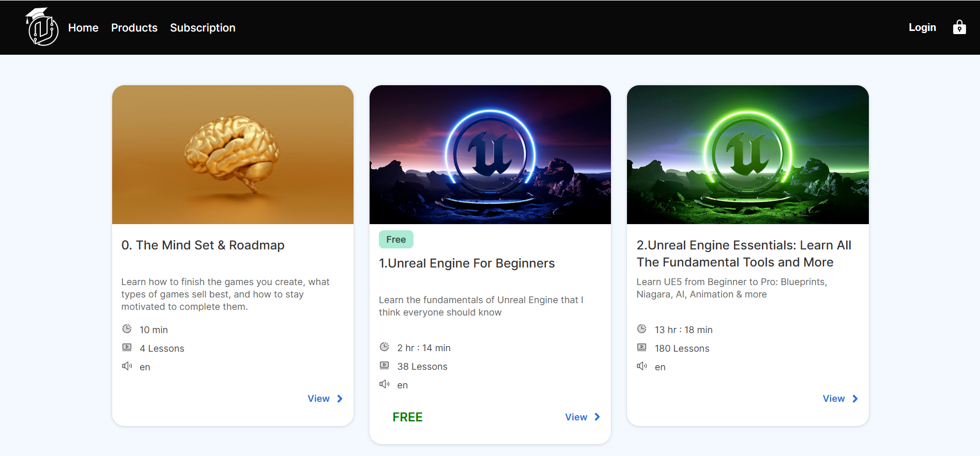The image size is (980, 456).
Task: Click the golden brain course thumbnail
Action: pyautogui.click(x=233, y=154)
